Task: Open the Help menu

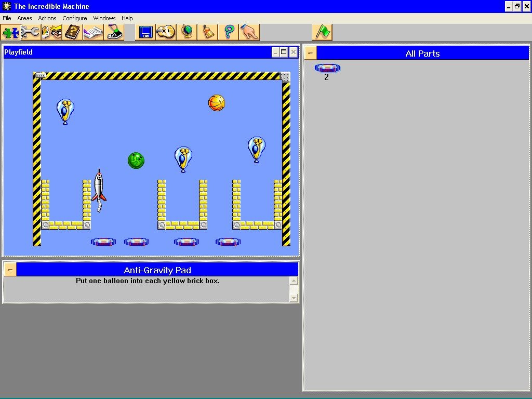Action: pos(127,18)
